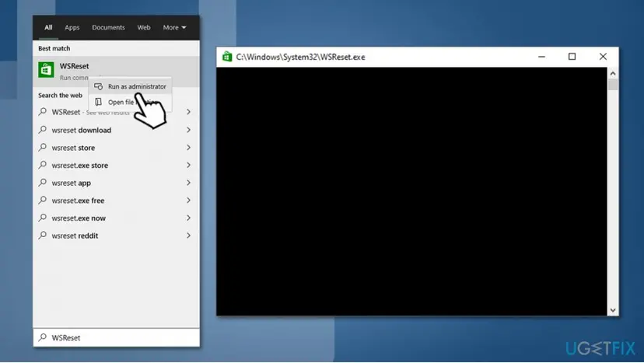The height and width of the screenshot is (363, 644).
Task: Click the magnifier icon beside wsreset store
Action: pyautogui.click(x=42, y=148)
